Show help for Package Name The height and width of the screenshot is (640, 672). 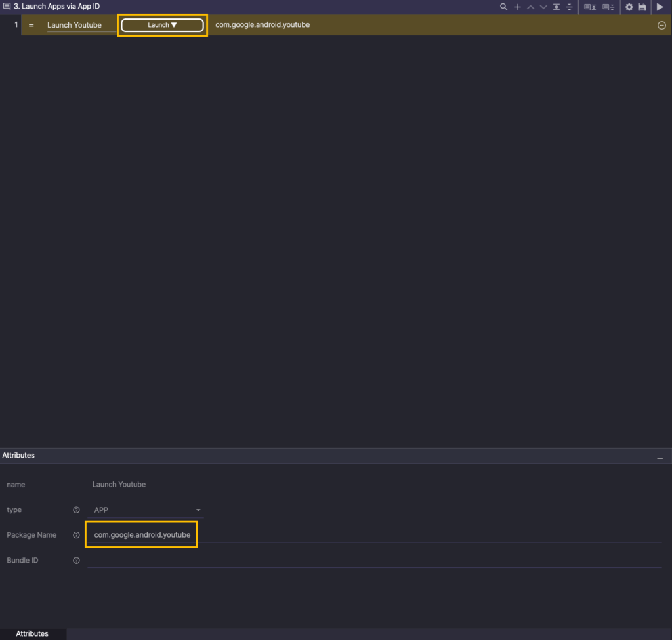tap(76, 535)
